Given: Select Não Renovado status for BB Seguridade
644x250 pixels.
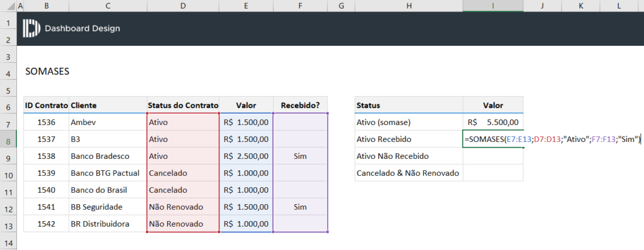Looking at the screenshot, I should click(x=183, y=207).
